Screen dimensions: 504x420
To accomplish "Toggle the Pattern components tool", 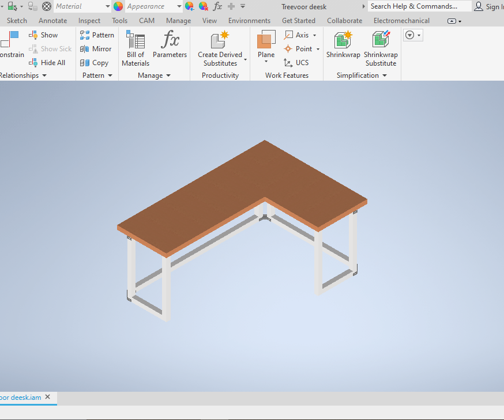I will (x=97, y=35).
